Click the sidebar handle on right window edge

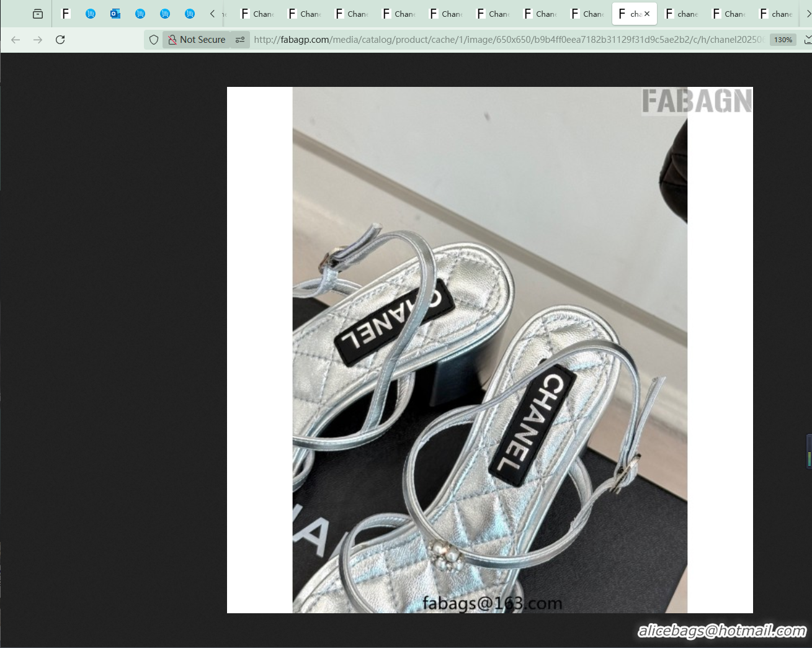tap(809, 451)
